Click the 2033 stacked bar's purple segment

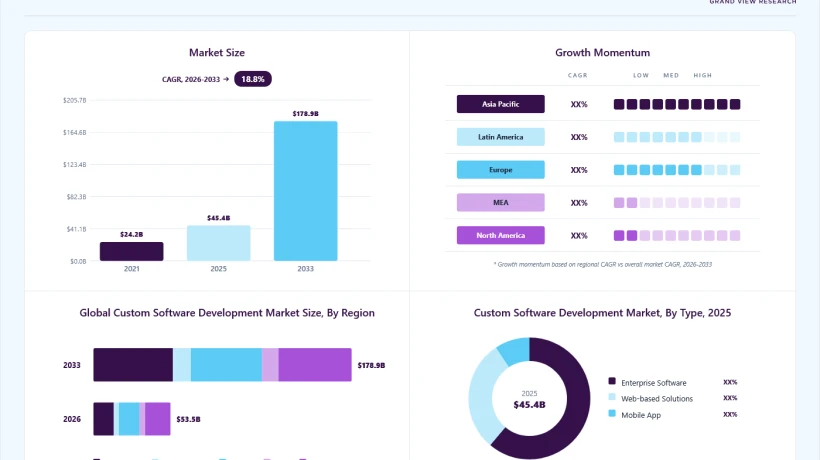click(x=315, y=365)
